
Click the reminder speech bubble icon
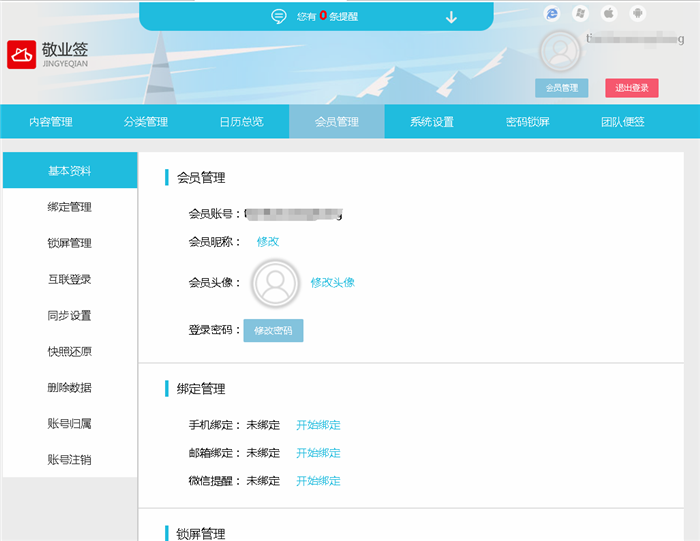click(279, 16)
